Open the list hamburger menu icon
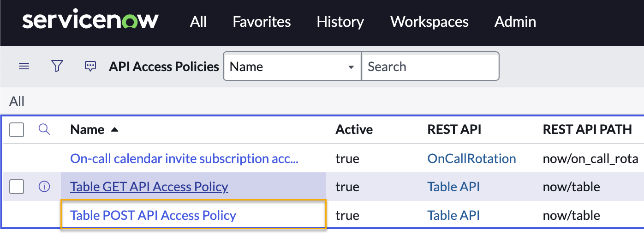The width and height of the screenshot is (644, 243). tap(24, 67)
